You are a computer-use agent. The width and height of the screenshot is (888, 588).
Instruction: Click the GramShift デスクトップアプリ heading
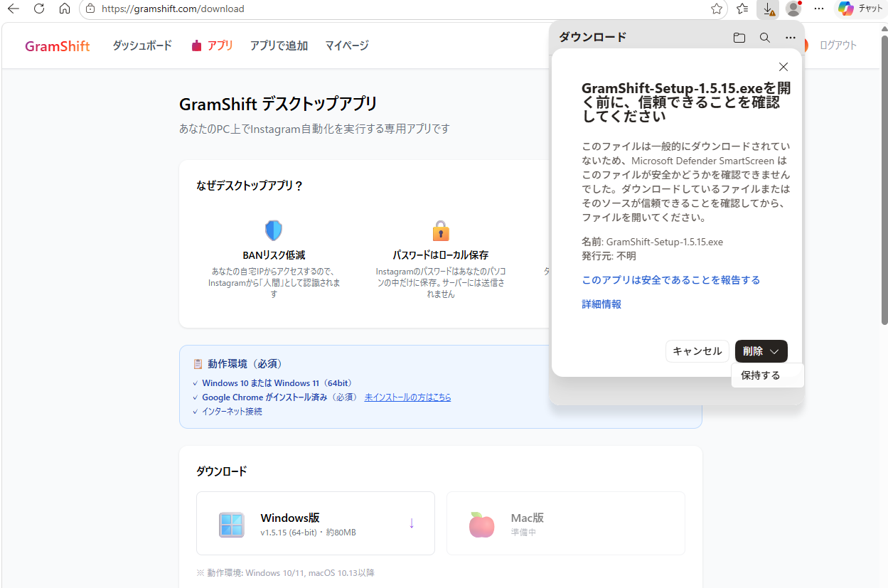278,105
